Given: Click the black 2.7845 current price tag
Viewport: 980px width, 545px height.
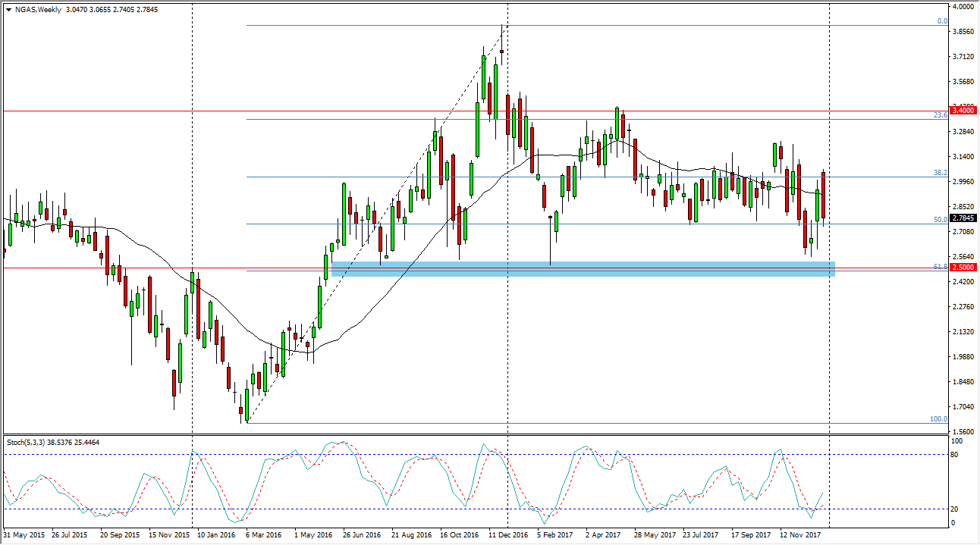Looking at the screenshot, I should [x=963, y=218].
